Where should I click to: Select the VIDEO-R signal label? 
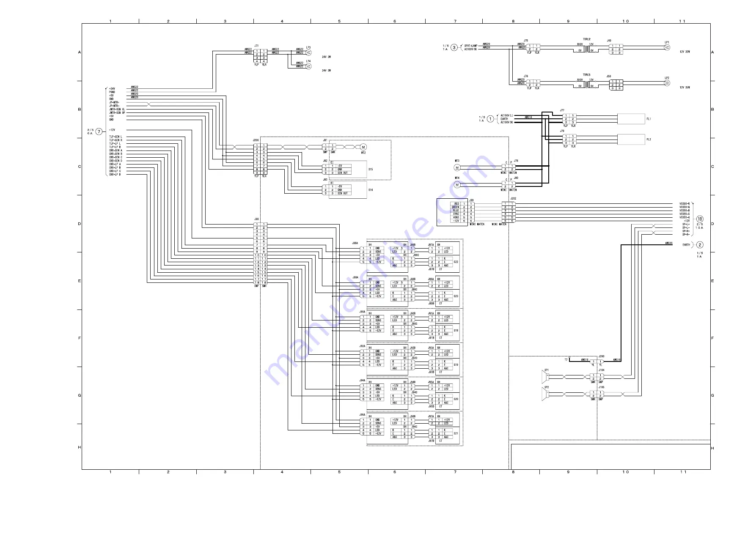(x=685, y=204)
